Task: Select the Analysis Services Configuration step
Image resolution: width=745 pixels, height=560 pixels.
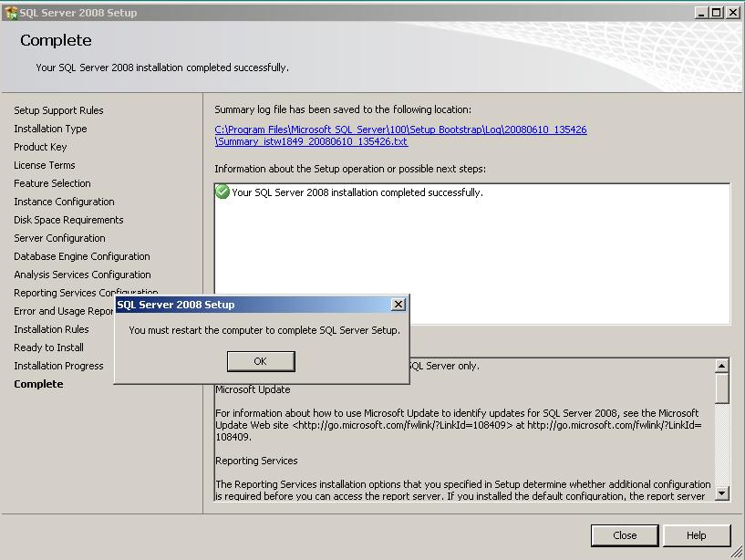Action: [x=82, y=275]
